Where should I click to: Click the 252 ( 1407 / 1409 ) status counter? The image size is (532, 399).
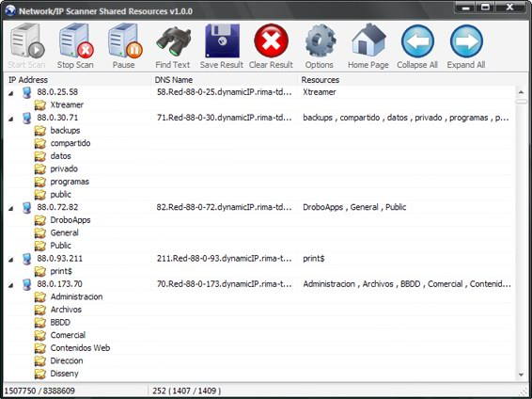click(187, 391)
